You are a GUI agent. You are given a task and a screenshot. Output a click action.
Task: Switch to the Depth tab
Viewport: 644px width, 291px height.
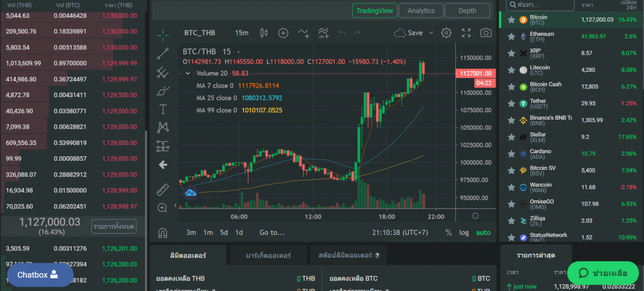point(467,11)
